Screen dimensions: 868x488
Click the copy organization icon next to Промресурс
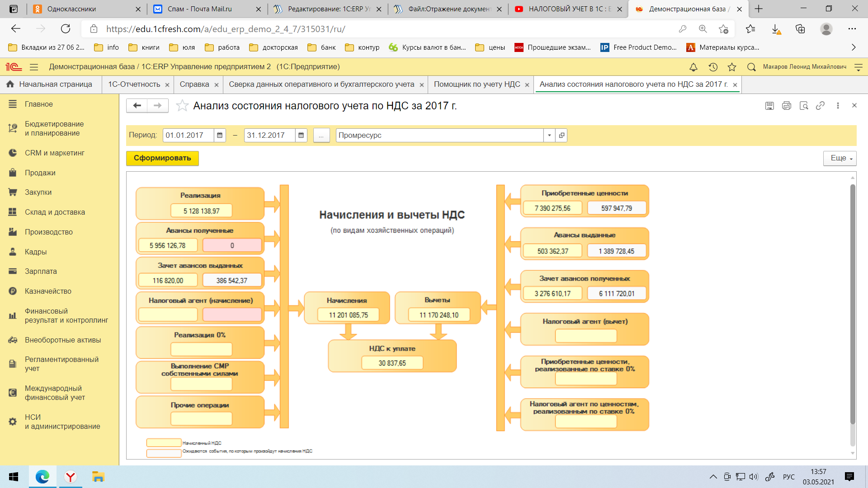point(561,135)
